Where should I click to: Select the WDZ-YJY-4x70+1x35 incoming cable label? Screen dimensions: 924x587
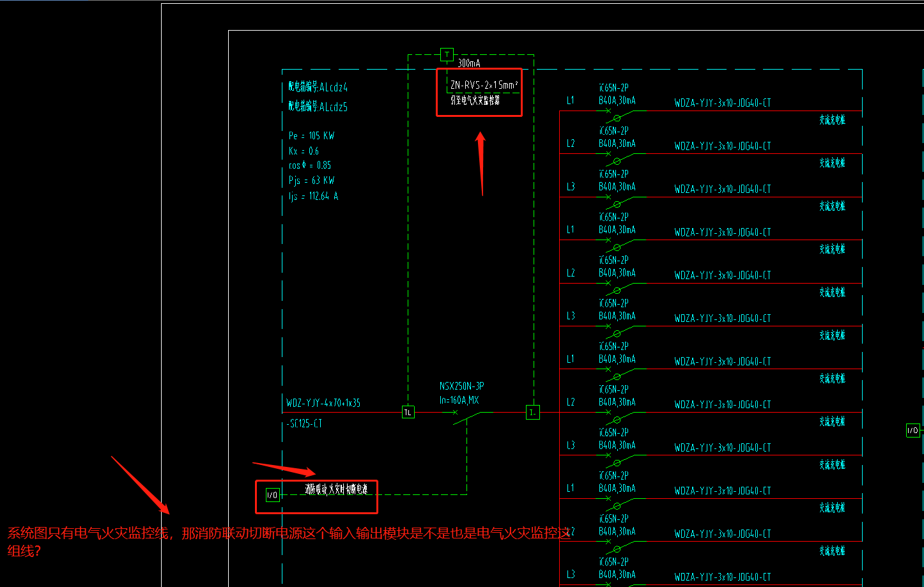click(x=323, y=403)
